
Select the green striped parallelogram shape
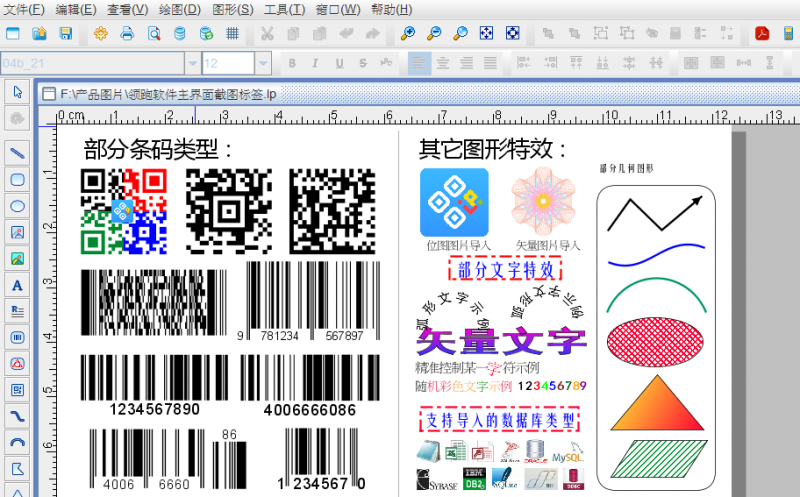pos(659,459)
